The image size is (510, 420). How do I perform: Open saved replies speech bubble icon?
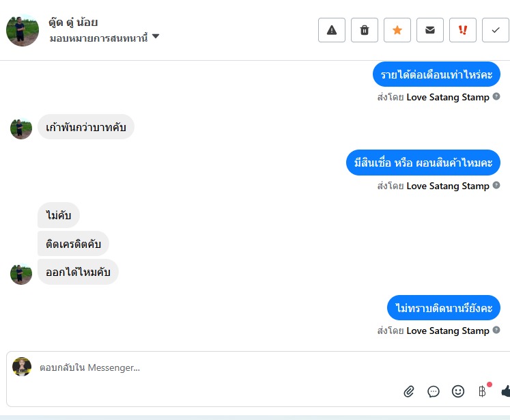(434, 391)
